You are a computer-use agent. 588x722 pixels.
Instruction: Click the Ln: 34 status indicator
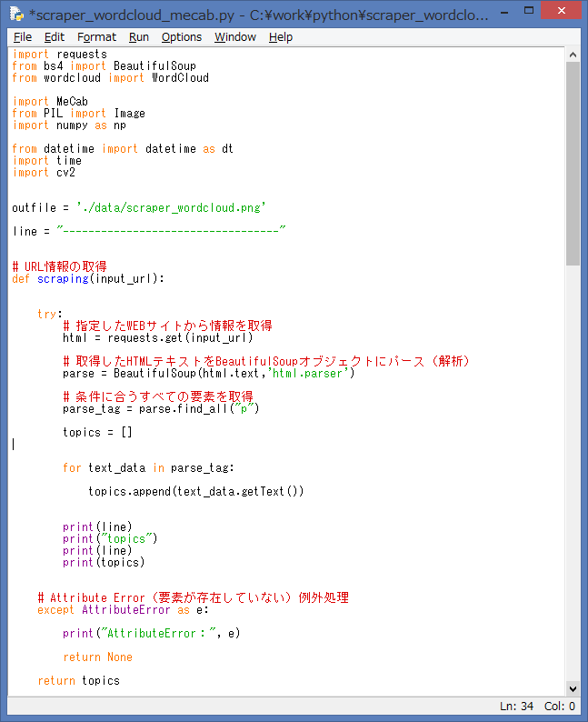coord(516,707)
